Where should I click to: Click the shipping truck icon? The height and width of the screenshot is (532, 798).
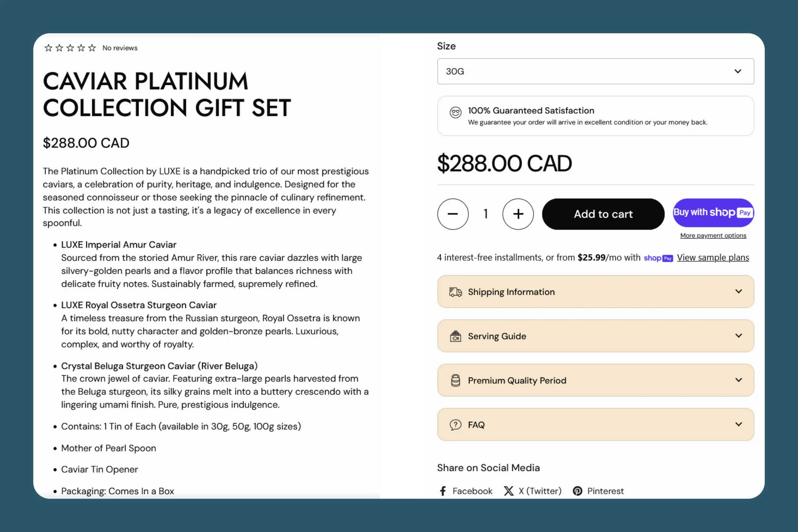click(x=455, y=292)
